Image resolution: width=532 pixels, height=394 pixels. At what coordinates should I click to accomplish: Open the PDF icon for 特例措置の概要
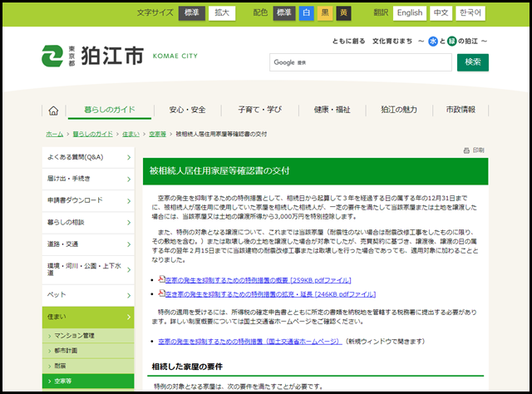click(x=161, y=279)
